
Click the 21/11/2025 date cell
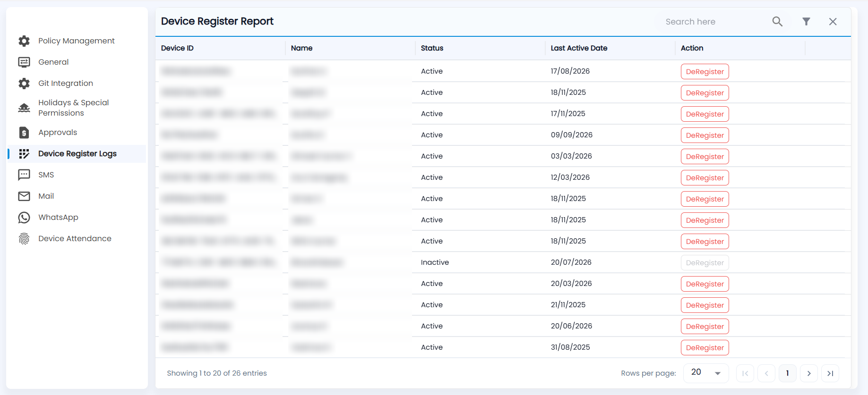coord(568,305)
